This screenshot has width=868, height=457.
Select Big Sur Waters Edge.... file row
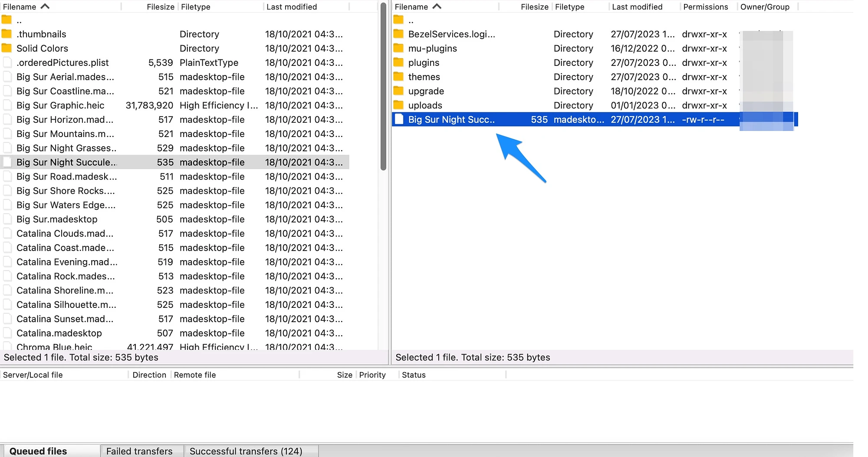pyautogui.click(x=175, y=205)
